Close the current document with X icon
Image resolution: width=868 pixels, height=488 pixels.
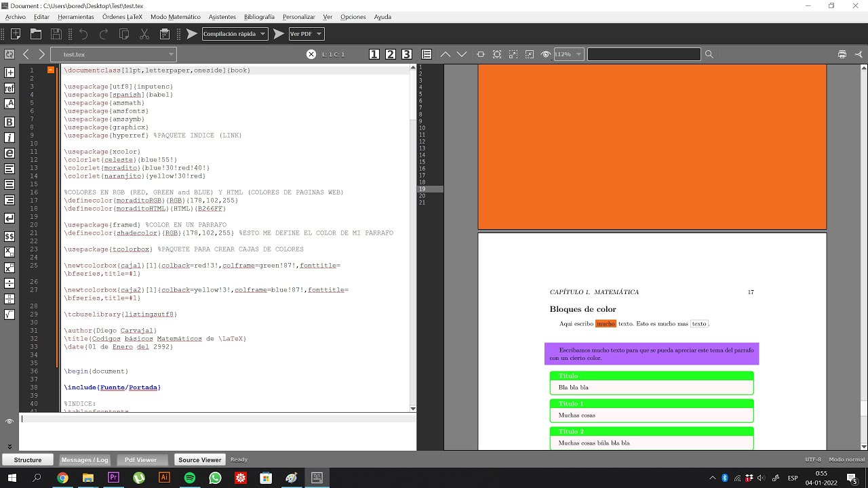click(x=311, y=54)
